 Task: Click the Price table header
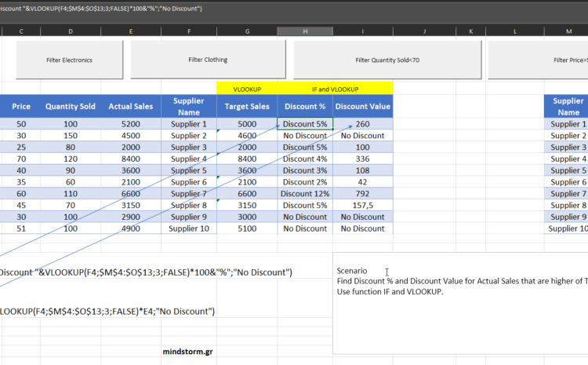[x=21, y=106]
